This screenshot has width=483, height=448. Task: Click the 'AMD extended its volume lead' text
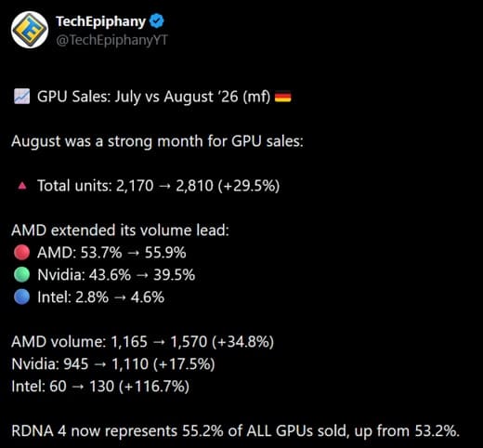[x=121, y=231]
